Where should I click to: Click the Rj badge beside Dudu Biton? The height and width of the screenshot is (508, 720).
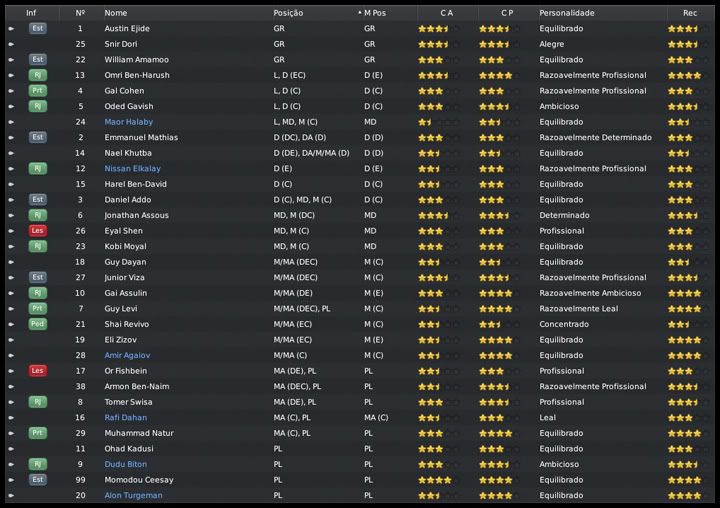[37, 464]
